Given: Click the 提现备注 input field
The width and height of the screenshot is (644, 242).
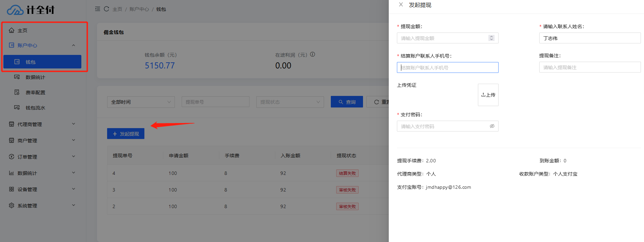Looking at the screenshot, I should coord(590,67).
